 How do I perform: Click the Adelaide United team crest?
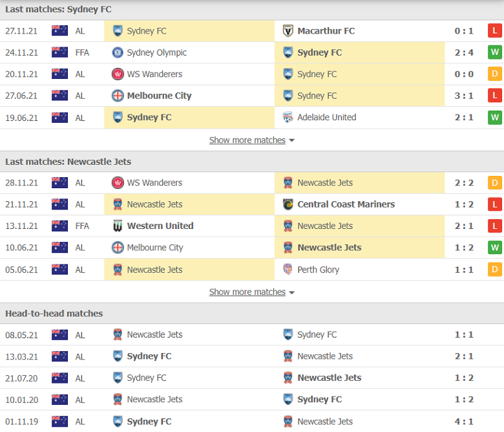tap(288, 118)
